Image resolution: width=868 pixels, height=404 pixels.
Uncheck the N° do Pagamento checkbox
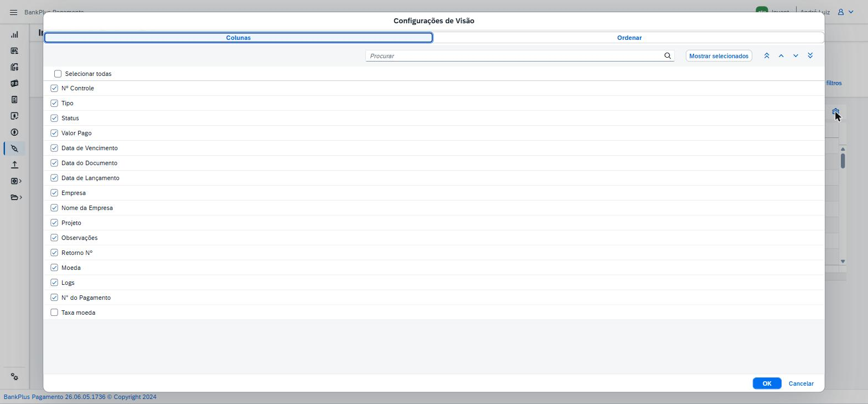[x=54, y=298]
